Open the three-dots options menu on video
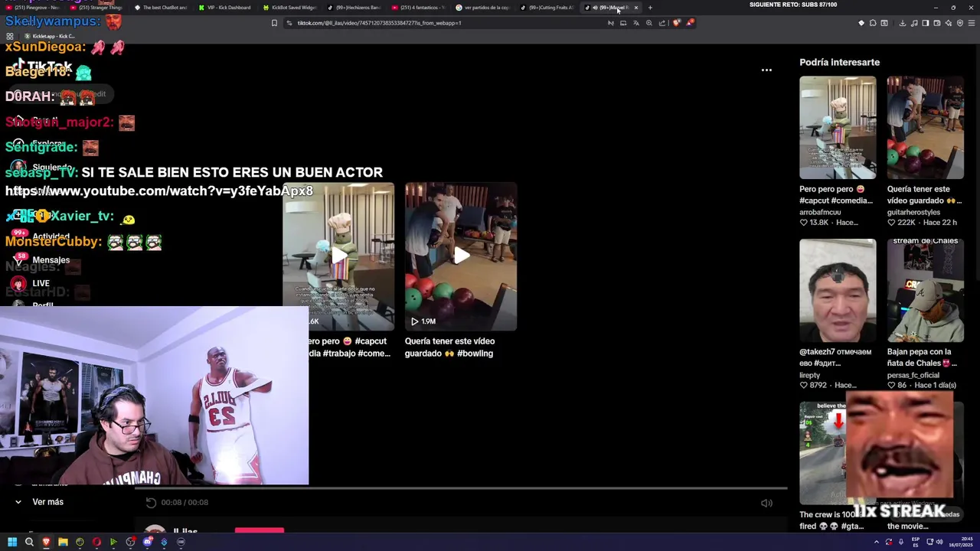 point(766,70)
